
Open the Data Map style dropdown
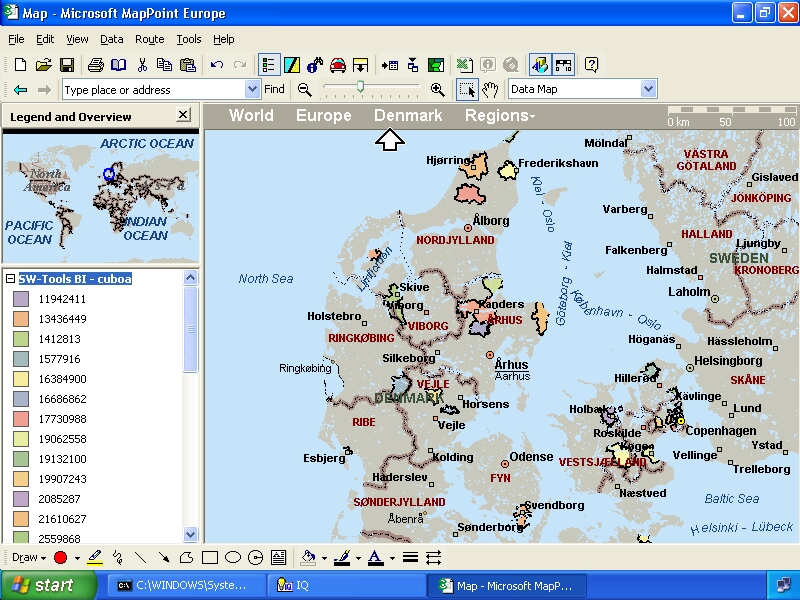click(x=648, y=89)
